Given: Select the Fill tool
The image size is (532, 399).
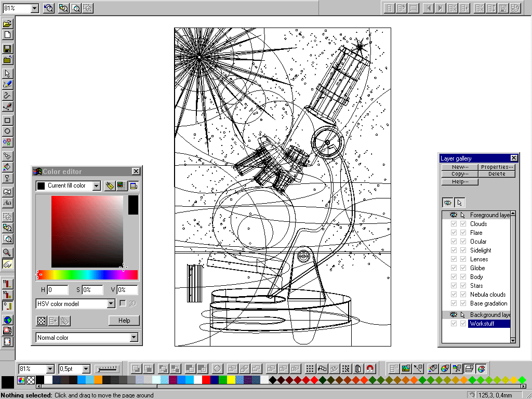Looking at the screenshot, I should (x=7, y=168).
